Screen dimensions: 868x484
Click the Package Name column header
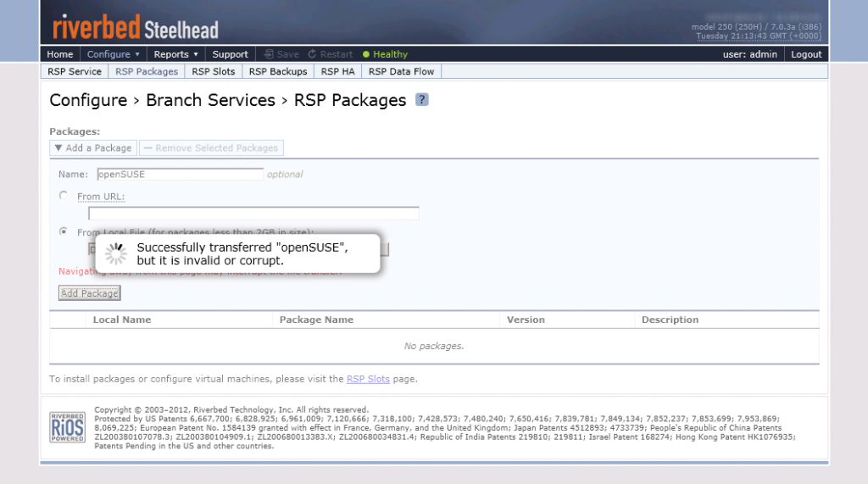[x=316, y=320]
